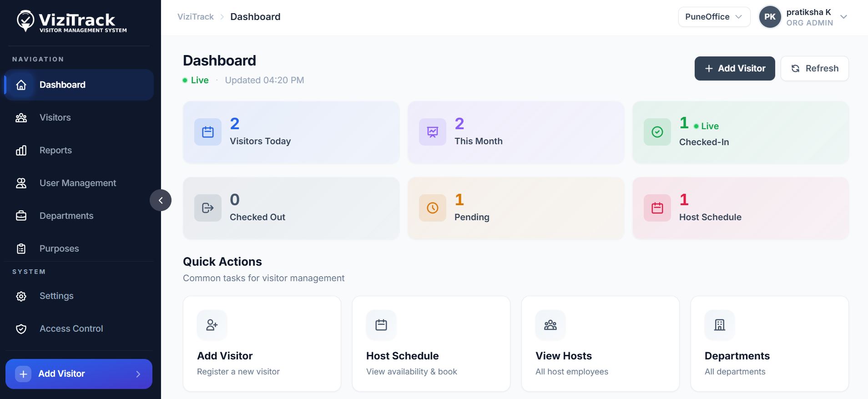Click the "Common tasks for visitor management" subtitle
Viewport: 868px width, 399px height.
pyautogui.click(x=264, y=278)
